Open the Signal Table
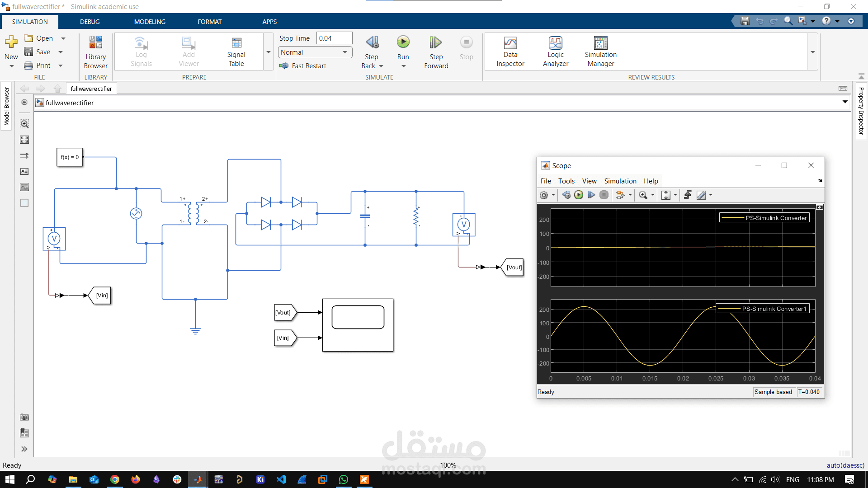Screen dimensions: 868x488 pyautogui.click(x=236, y=52)
